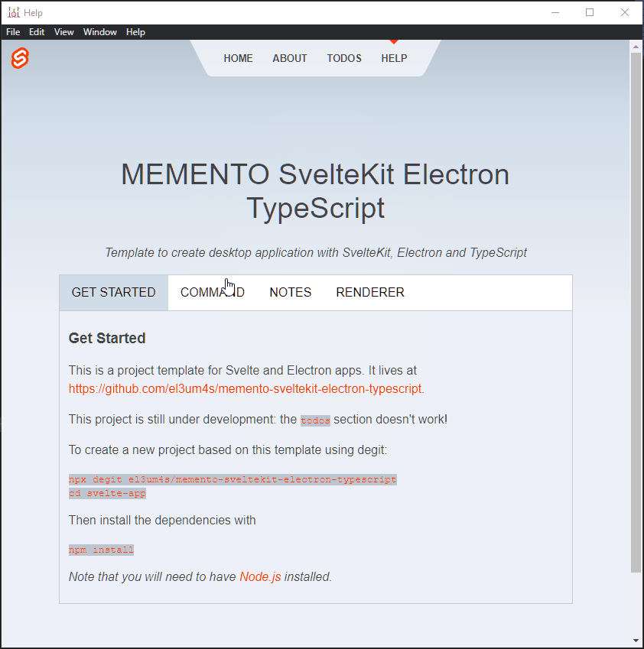Open the Window menu
644x649 pixels.
coord(99,32)
